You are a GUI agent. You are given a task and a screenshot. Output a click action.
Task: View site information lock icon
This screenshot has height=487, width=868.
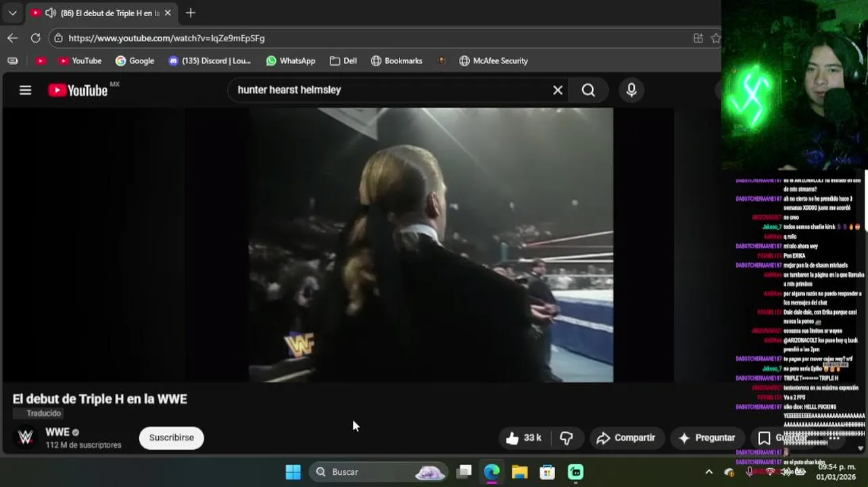pyautogui.click(x=59, y=38)
